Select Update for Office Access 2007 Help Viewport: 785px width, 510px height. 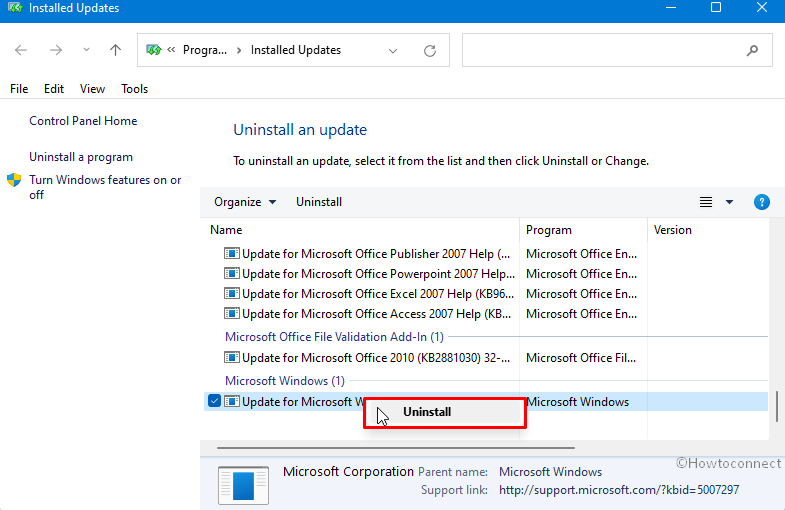[x=376, y=314]
